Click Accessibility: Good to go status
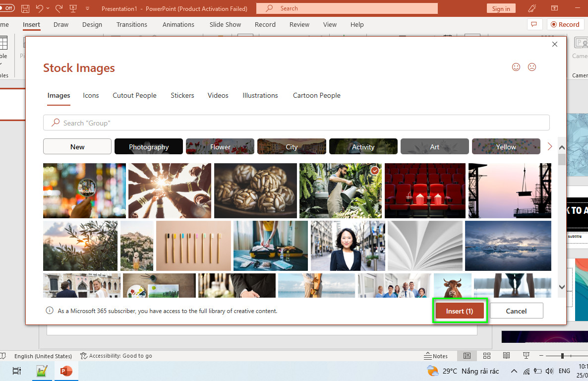This screenshot has height=381, width=588. pos(116,356)
